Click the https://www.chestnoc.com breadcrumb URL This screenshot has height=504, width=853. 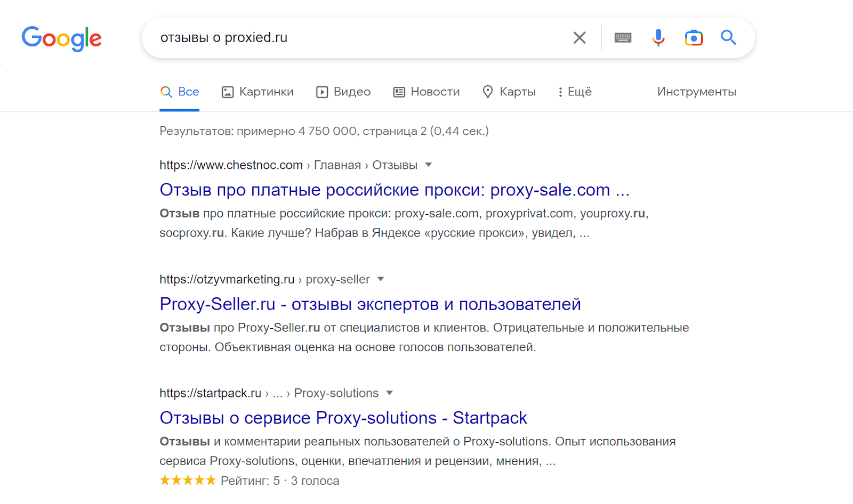coord(231,165)
